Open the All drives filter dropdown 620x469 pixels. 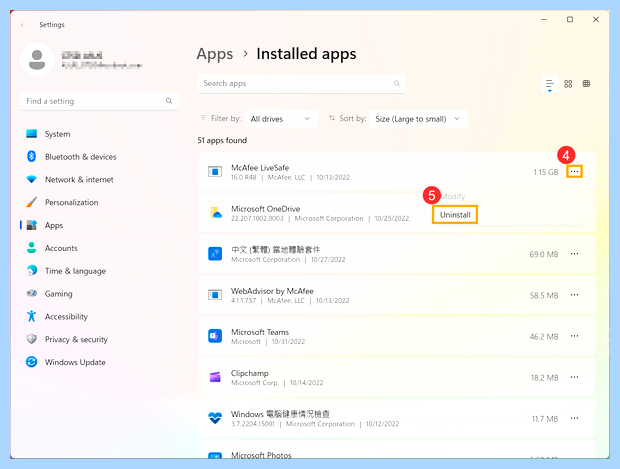click(x=281, y=119)
